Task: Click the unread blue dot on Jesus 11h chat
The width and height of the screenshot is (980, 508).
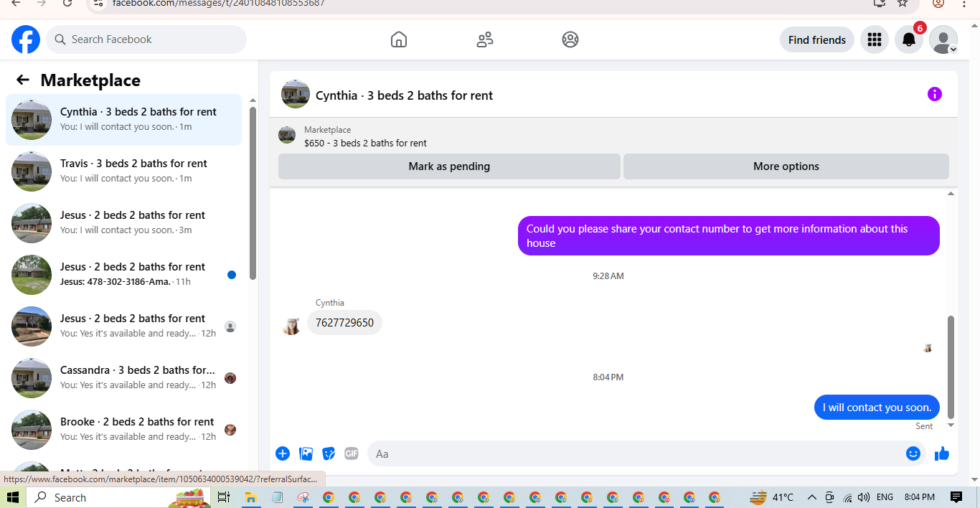Action: point(231,275)
